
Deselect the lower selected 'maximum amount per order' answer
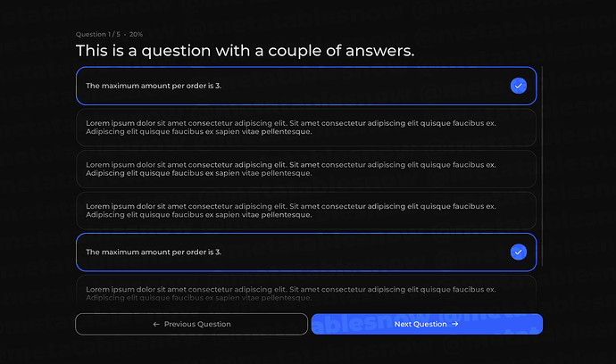[306, 252]
